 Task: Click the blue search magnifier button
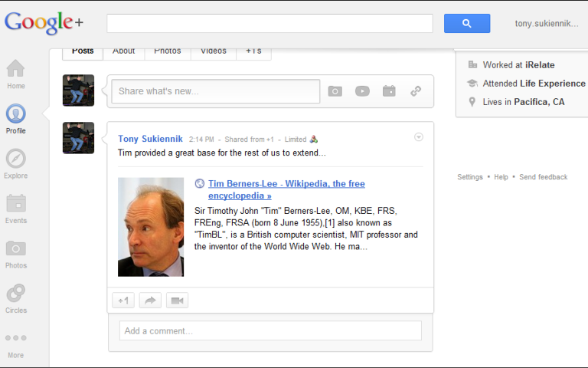[467, 23]
